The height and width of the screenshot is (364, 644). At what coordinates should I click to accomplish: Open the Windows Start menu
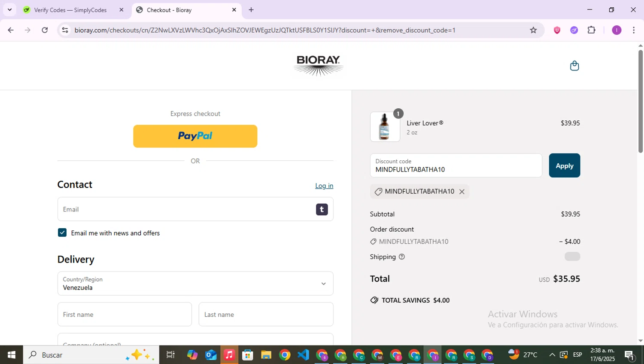12,355
